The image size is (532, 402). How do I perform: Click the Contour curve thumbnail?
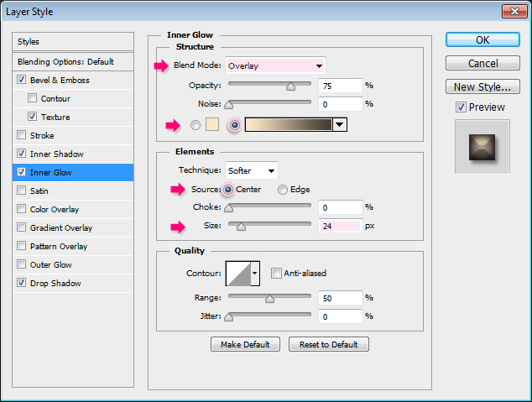pyautogui.click(x=238, y=273)
